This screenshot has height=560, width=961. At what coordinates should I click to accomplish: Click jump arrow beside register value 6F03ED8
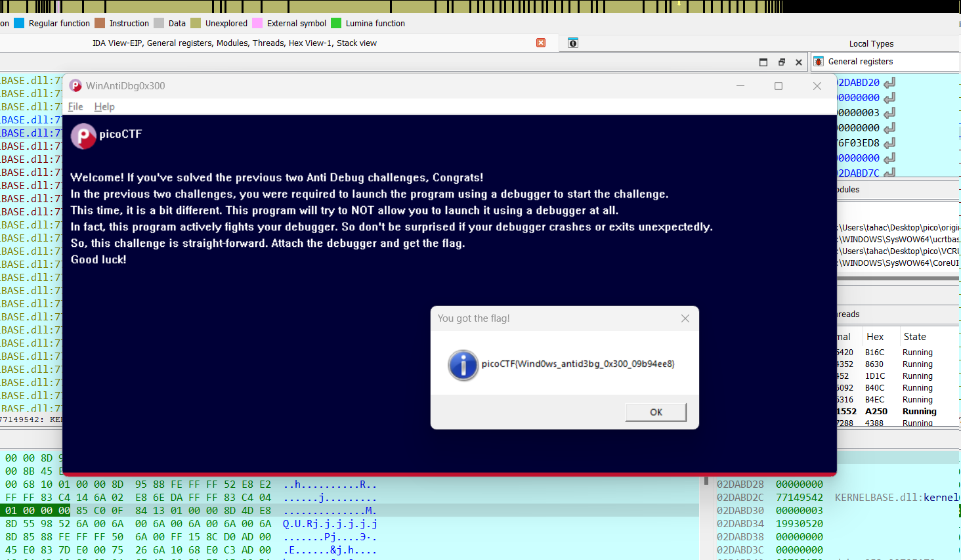(889, 144)
